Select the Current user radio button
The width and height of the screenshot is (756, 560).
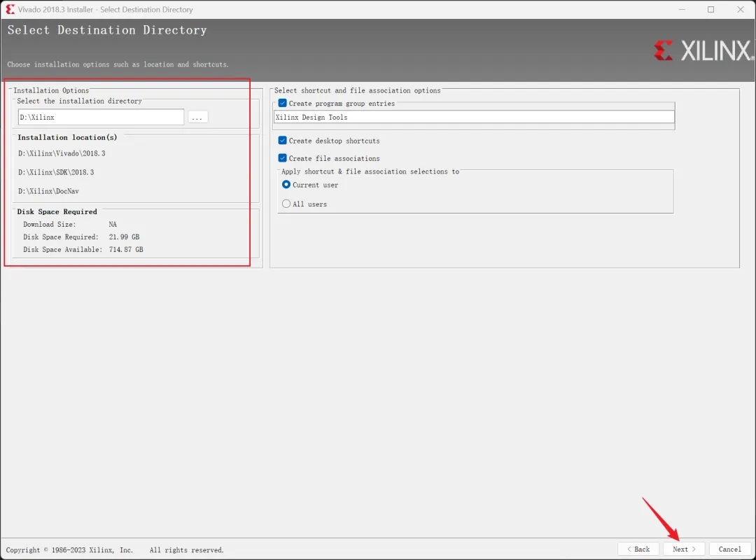click(286, 185)
